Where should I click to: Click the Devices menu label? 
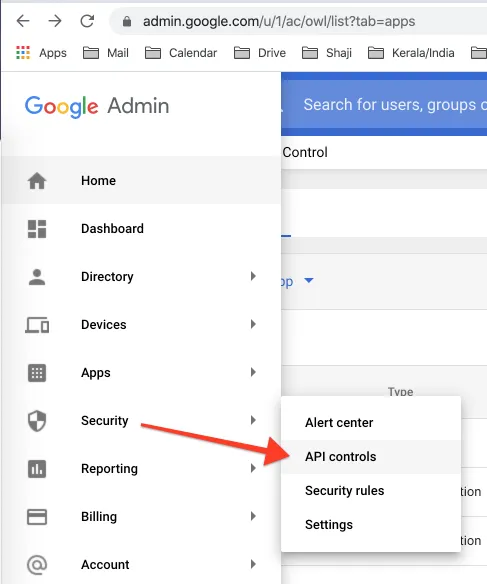(104, 325)
